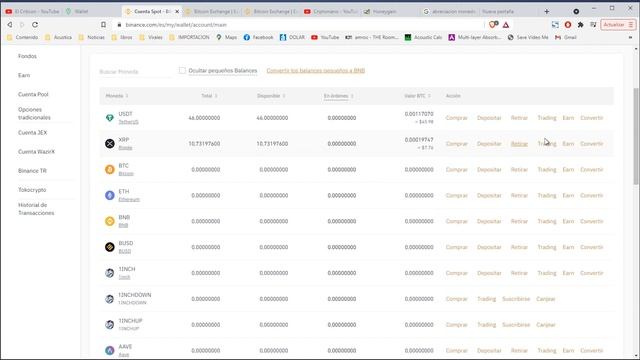Image resolution: width=640 pixels, height=360 pixels.
Task: Click the 1INCH coin icon
Action: (109, 273)
